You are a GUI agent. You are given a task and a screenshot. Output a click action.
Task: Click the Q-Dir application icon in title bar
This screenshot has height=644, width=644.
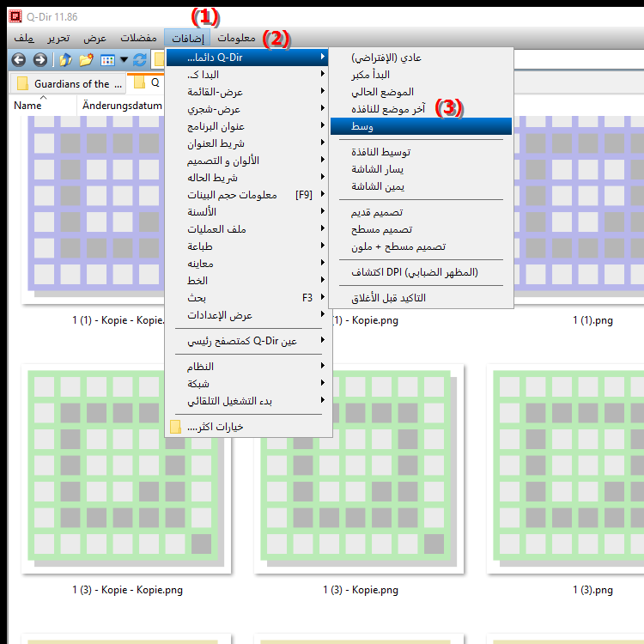coord(15,16)
